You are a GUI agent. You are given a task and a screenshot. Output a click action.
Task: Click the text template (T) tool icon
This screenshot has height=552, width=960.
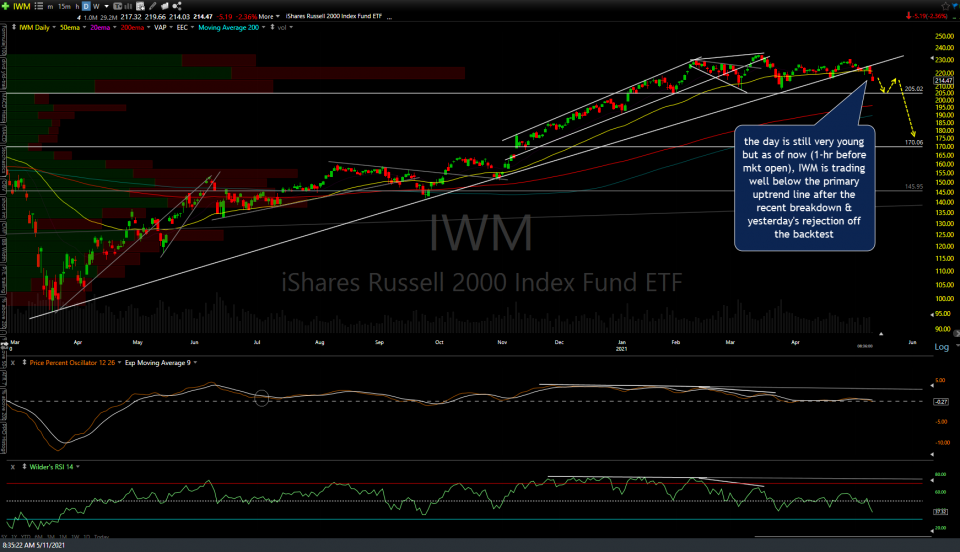[118, 6]
